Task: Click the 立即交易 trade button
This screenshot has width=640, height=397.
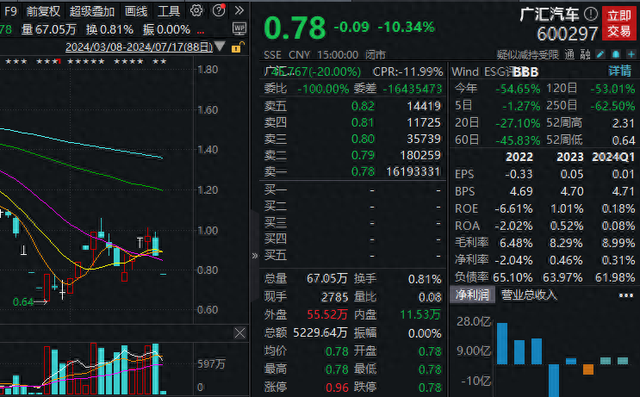Action: pyautogui.click(x=619, y=23)
